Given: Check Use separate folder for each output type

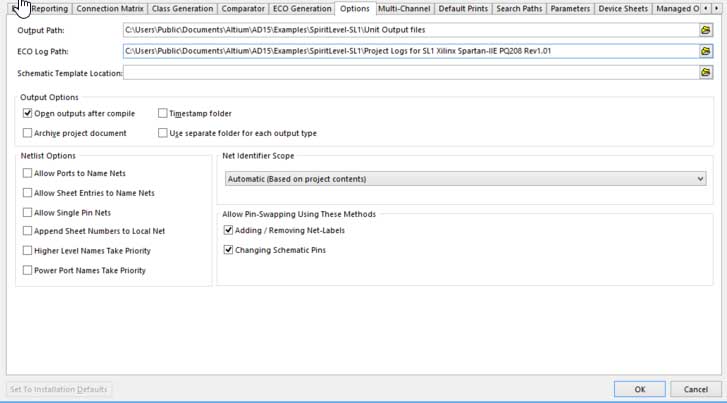Looking at the screenshot, I should point(163,133).
